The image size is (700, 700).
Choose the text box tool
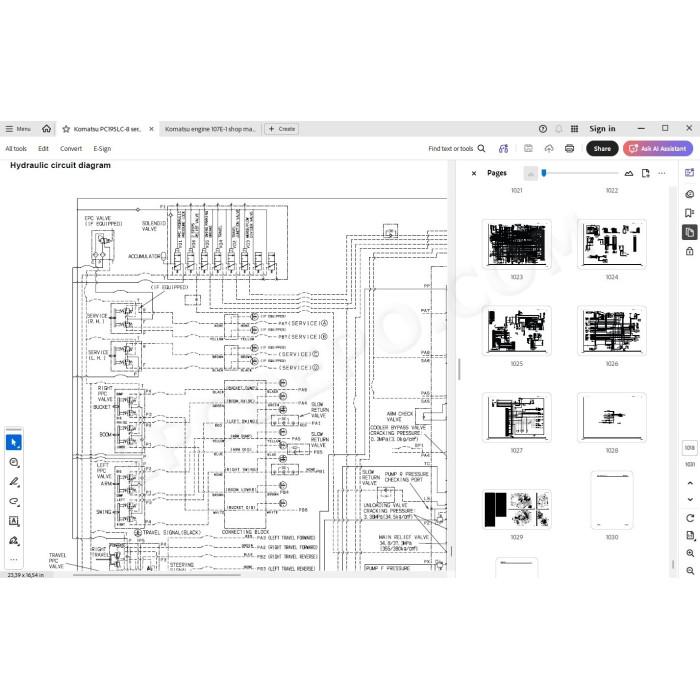[x=14, y=521]
